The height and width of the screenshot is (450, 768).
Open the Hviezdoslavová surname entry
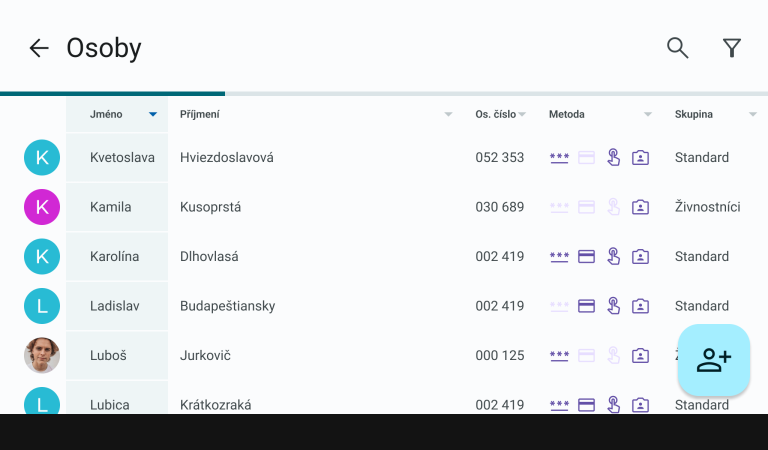point(226,158)
